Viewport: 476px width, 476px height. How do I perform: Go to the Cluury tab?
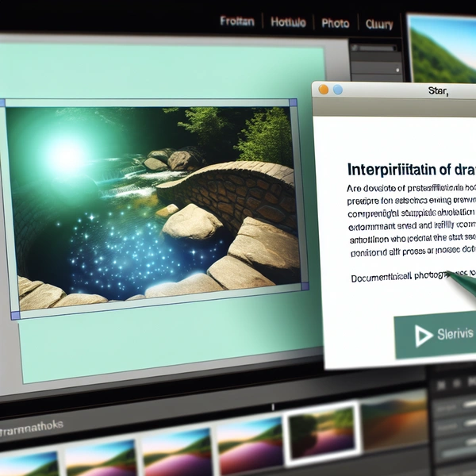[379, 25]
